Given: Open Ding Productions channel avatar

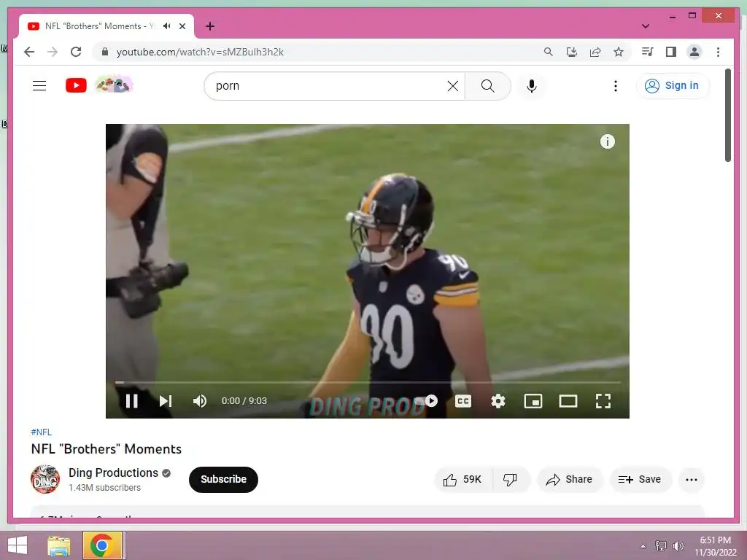Looking at the screenshot, I should [x=45, y=479].
